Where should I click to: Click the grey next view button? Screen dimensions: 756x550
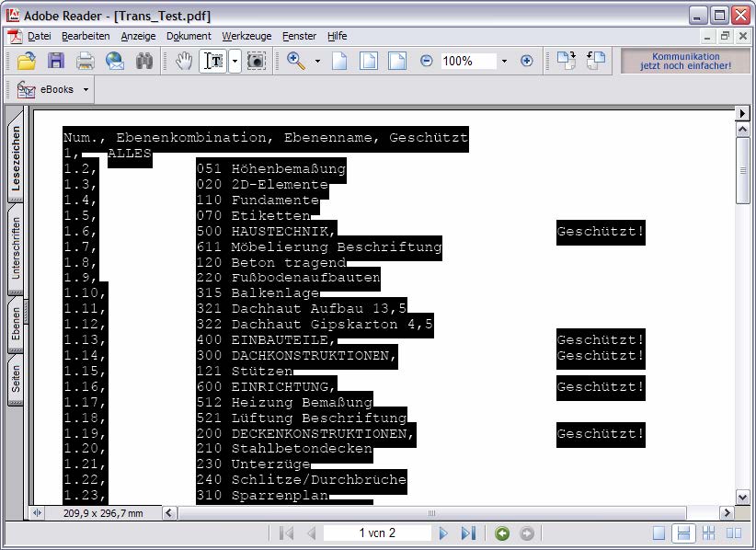(527, 533)
